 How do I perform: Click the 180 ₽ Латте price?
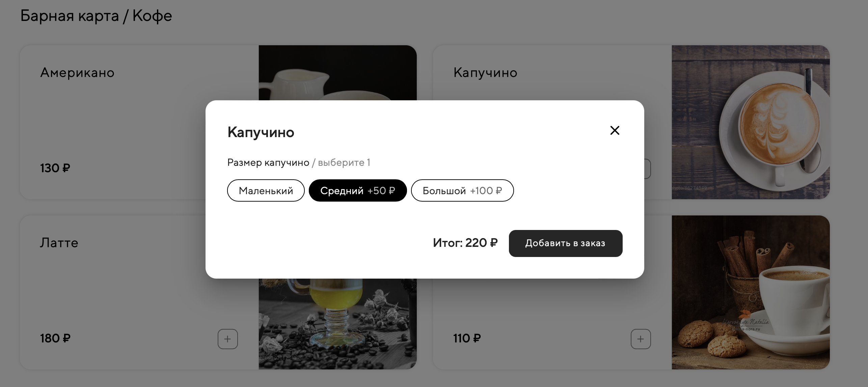tap(55, 338)
